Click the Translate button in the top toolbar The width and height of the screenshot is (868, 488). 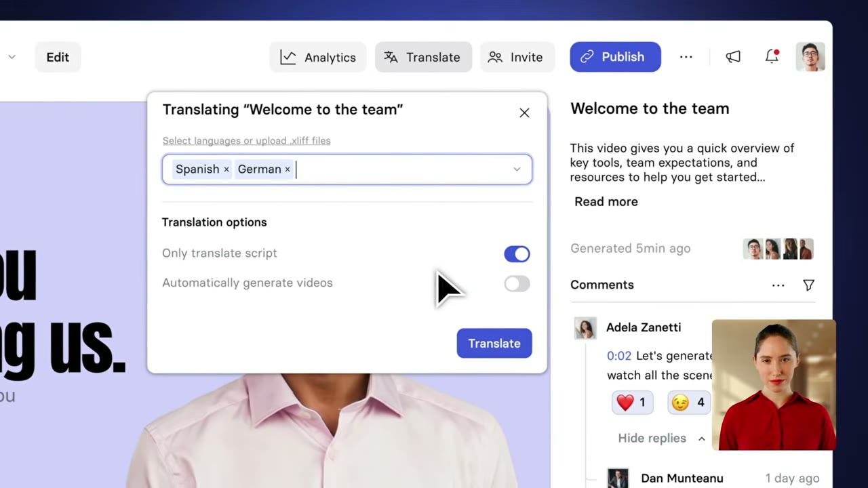tap(423, 57)
